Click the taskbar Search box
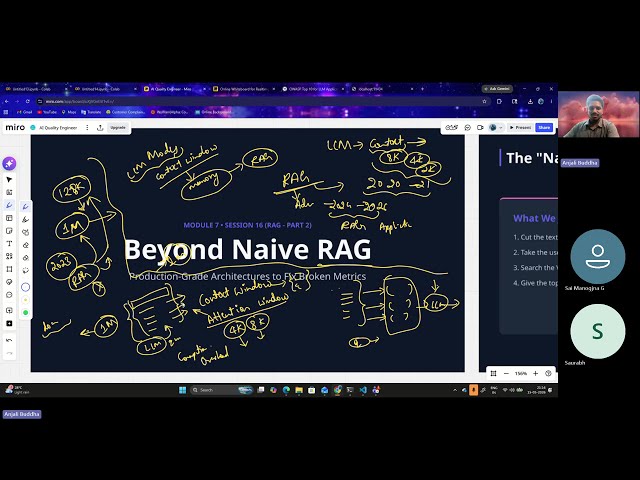The image size is (640, 480). [222, 390]
